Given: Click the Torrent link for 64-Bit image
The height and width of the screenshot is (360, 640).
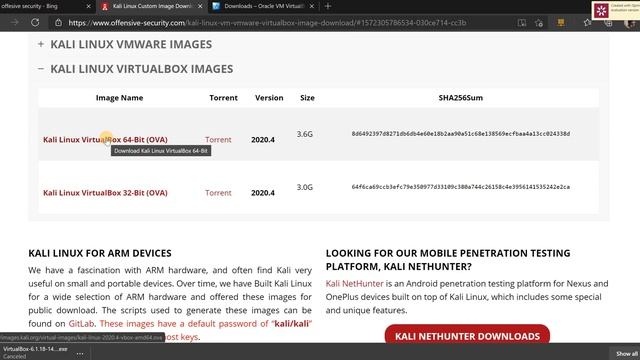Looking at the screenshot, I should [218, 140].
